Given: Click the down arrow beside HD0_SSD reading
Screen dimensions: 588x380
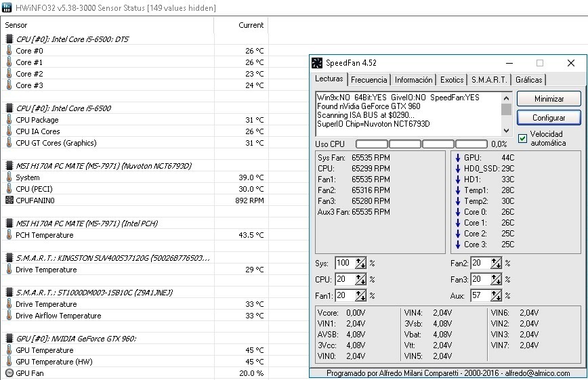Looking at the screenshot, I should (458, 169).
